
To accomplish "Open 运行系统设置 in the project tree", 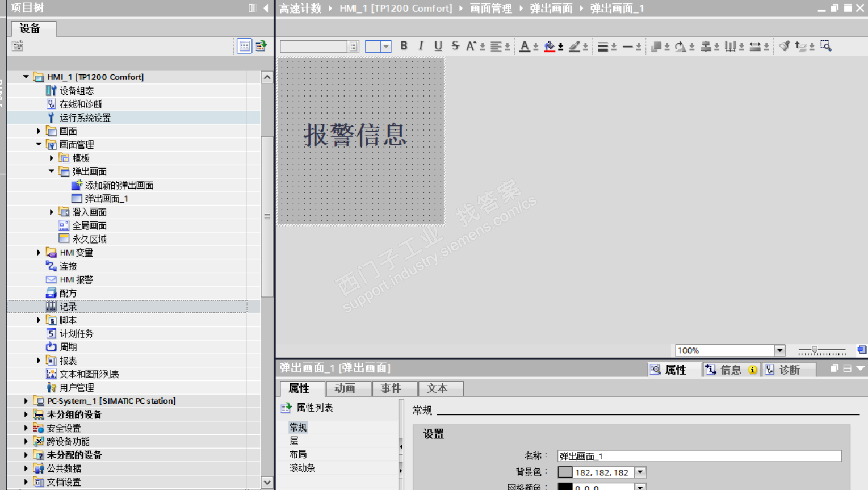I will click(85, 118).
